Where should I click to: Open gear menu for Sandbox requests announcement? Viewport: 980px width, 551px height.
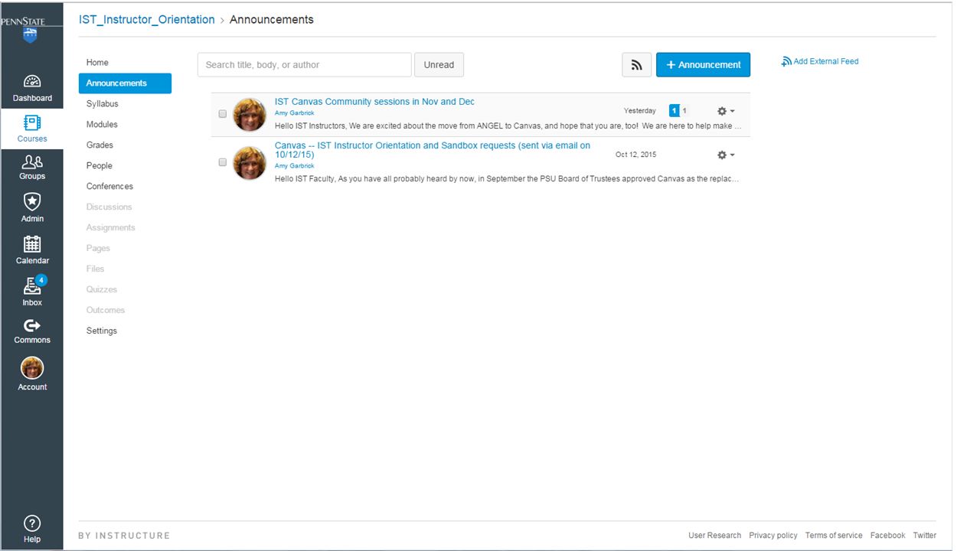[726, 155]
